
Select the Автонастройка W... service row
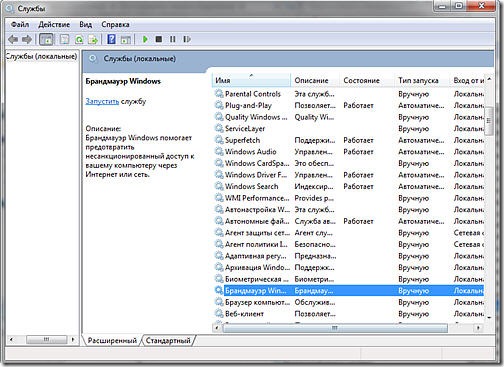click(349, 210)
